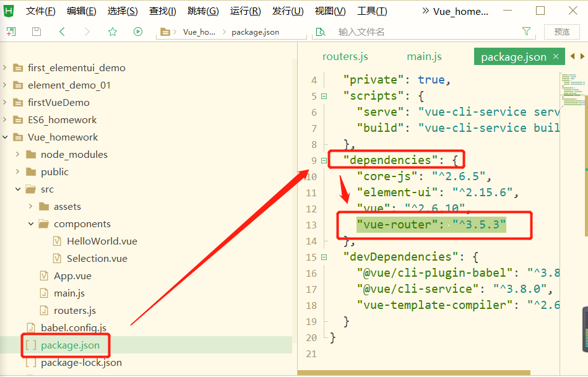The image size is (588, 377).
Task: Expand the ES6_homework project
Action: pos(5,119)
